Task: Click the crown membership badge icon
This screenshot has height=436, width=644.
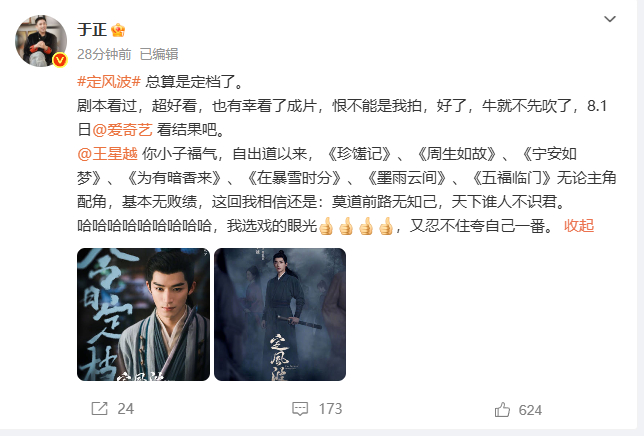Action: pos(118,30)
